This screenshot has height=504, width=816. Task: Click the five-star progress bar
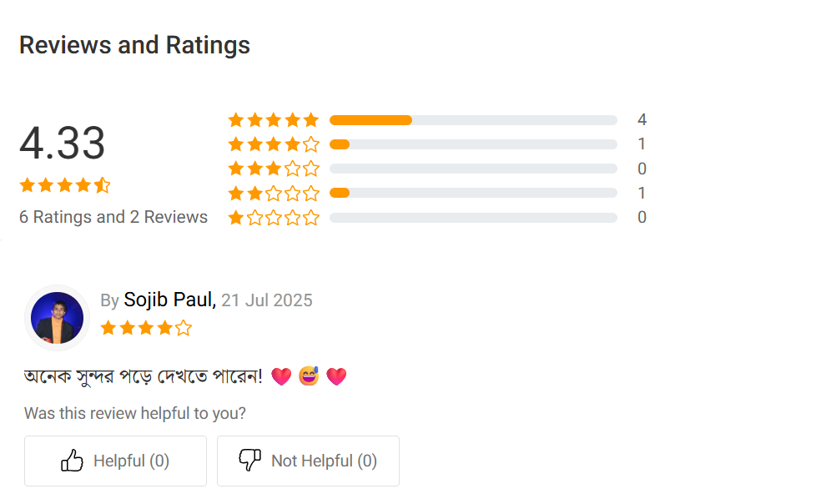point(473,120)
